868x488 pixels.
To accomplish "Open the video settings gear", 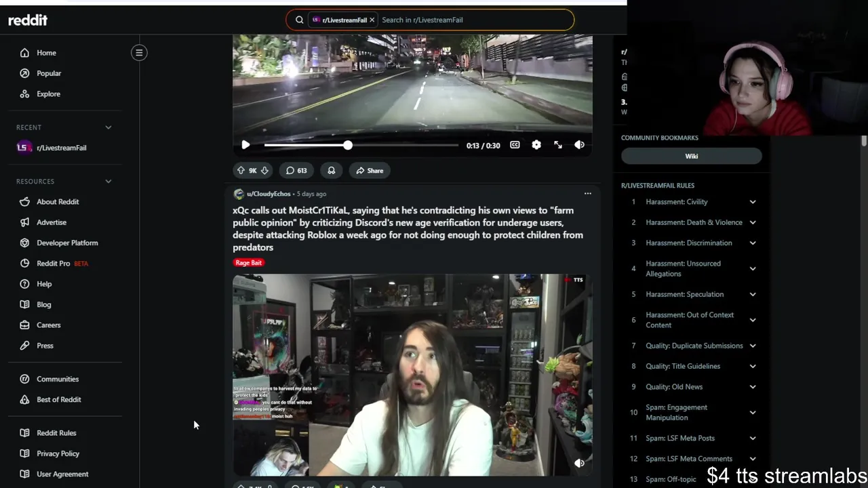I will (536, 145).
